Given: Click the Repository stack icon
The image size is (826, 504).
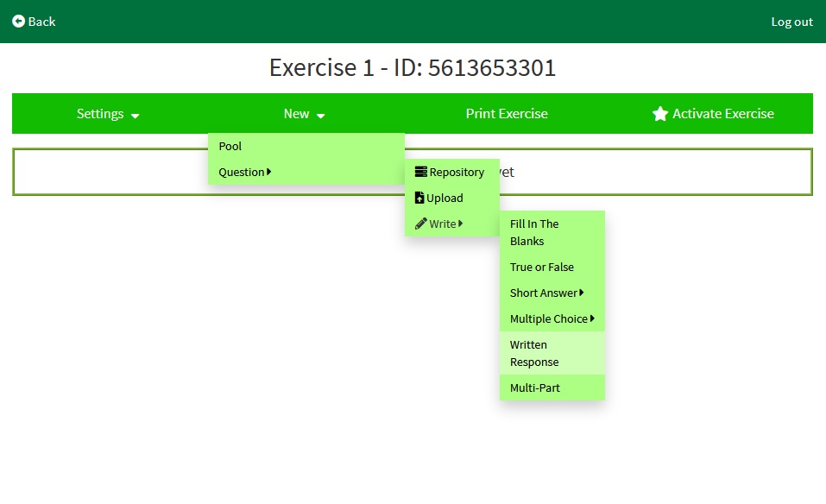Looking at the screenshot, I should 420,172.
